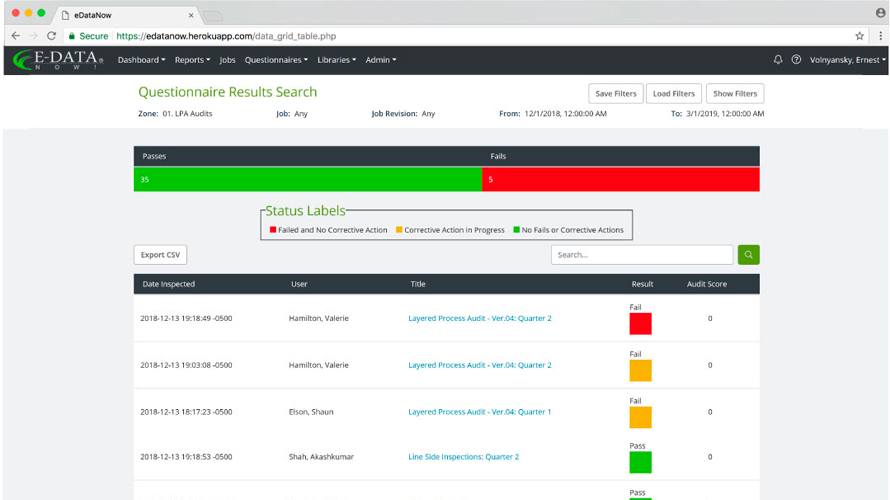Open Line Side Inspections: Quarter 2 link
Screen dimensions: 890x500
tap(463, 457)
